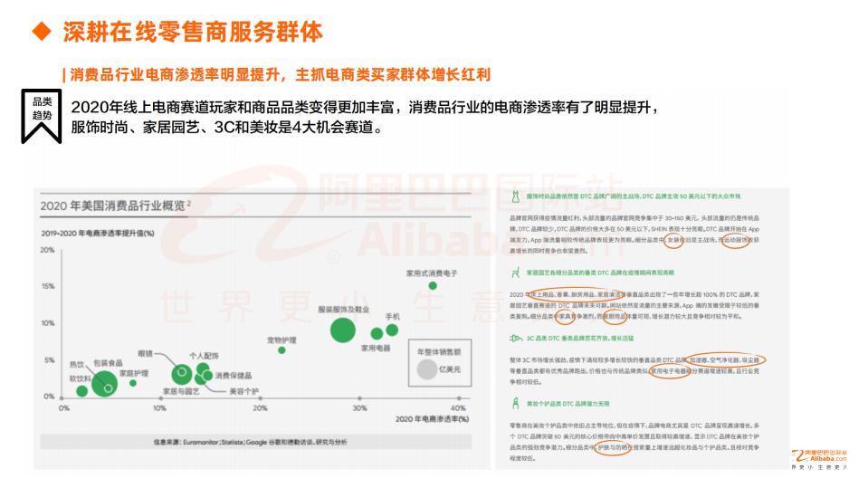Click the gray legend circle next to 亿美元
The image size is (868, 488).
(427, 369)
